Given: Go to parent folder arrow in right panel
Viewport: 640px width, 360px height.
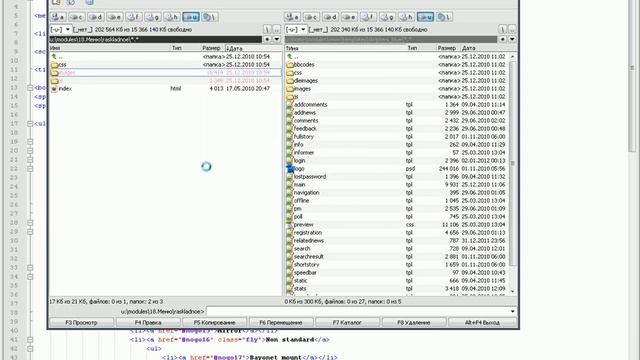Looking at the screenshot, I should click(x=289, y=57).
